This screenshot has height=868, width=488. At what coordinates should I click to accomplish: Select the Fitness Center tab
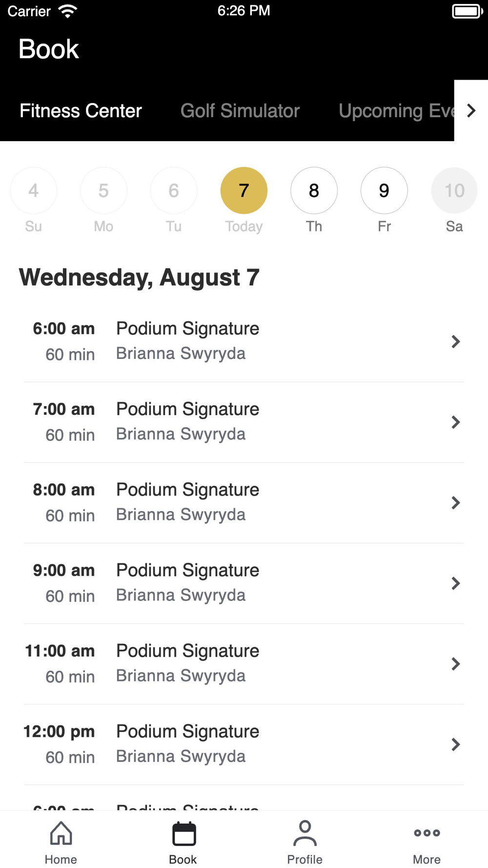[x=81, y=111]
